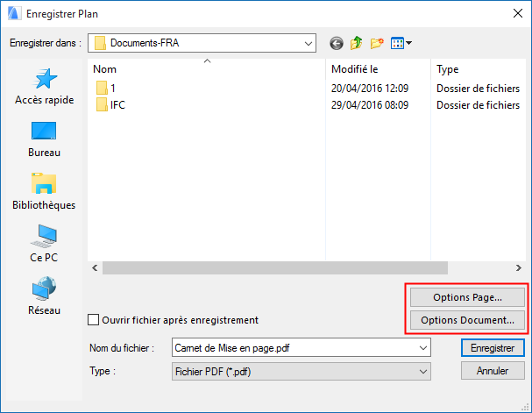Go to Bureau location
532x413 pixels.
[45, 139]
